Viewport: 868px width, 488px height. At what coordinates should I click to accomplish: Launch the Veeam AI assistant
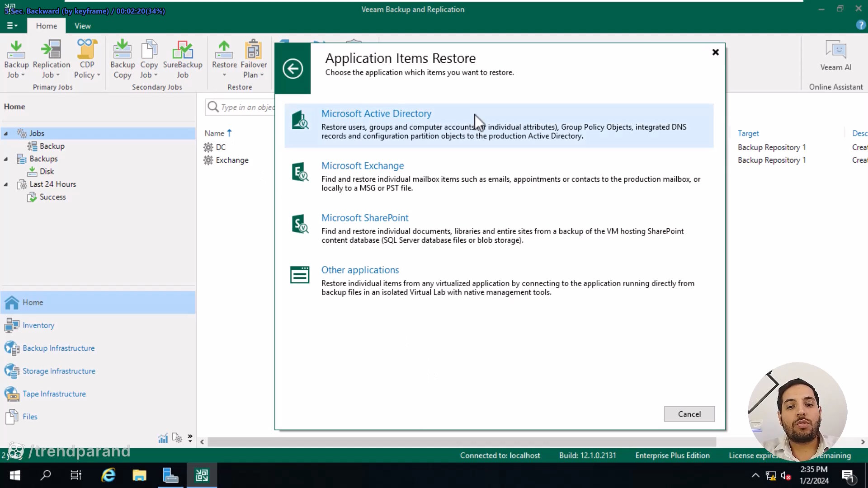click(x=835, y=56)
